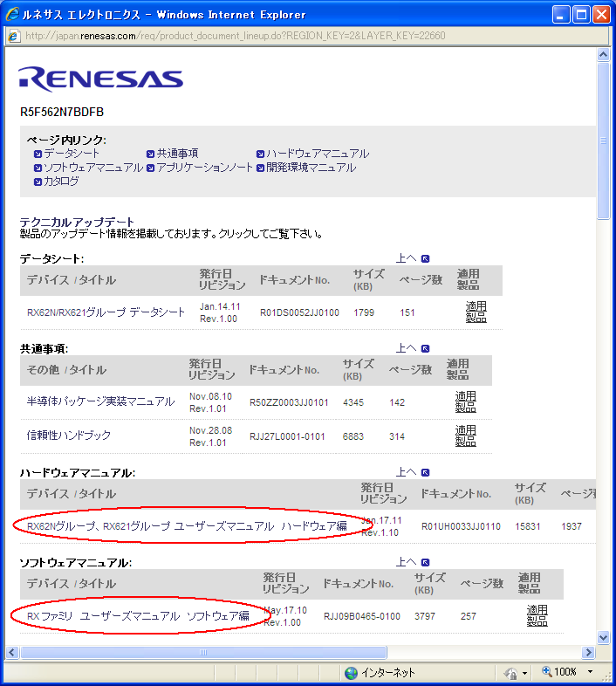This screenshot has height=686, width=616.
Task: Open the zoom level dropdown arrow
Action: pyautogui.click(x=590, y=671)
